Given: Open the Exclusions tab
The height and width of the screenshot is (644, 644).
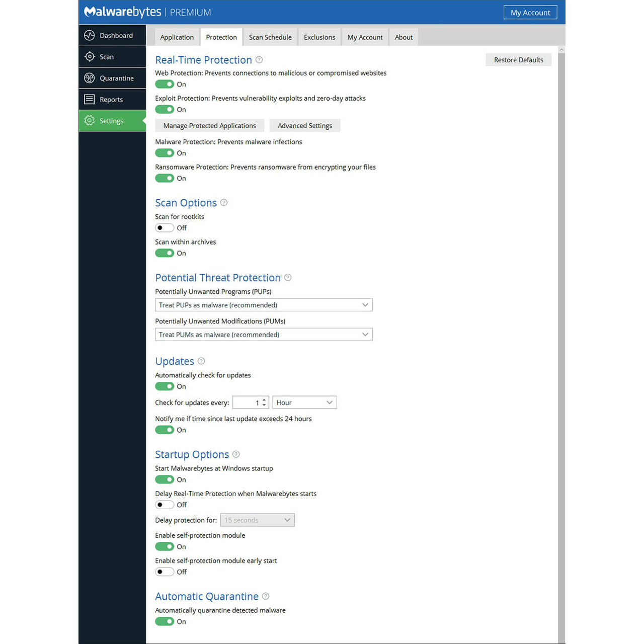Looking at the screenshot, I should tap(319, 37).
